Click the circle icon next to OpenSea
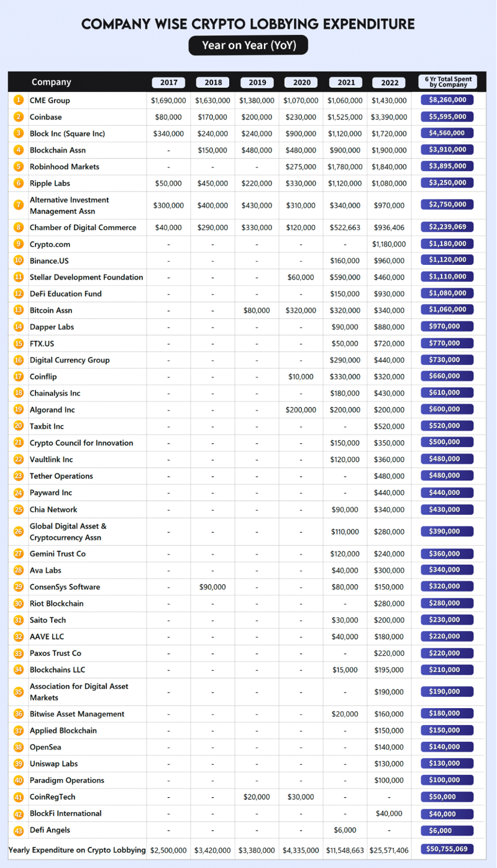 [19, 747]
